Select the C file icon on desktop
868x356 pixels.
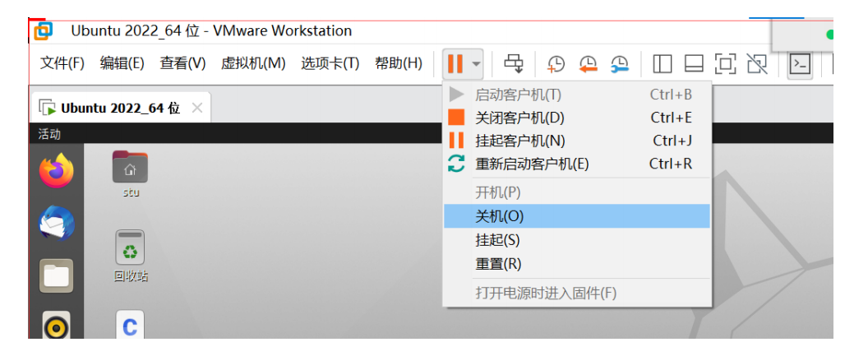[130, 325]
